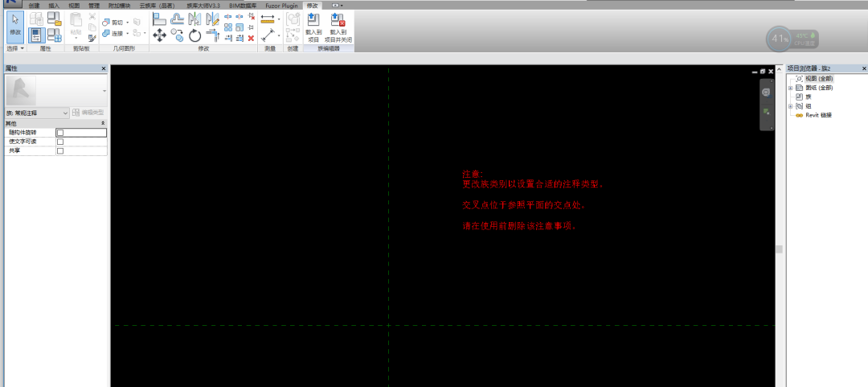Click the Trim/Extend Single Element icon

click(x=228, y=38)
